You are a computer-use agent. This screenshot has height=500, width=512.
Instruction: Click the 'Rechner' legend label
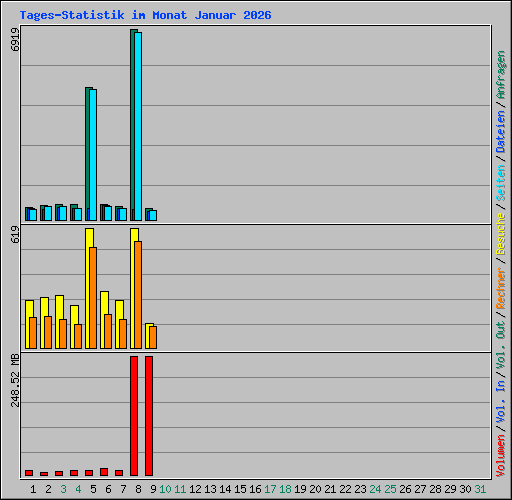point(501,289)
